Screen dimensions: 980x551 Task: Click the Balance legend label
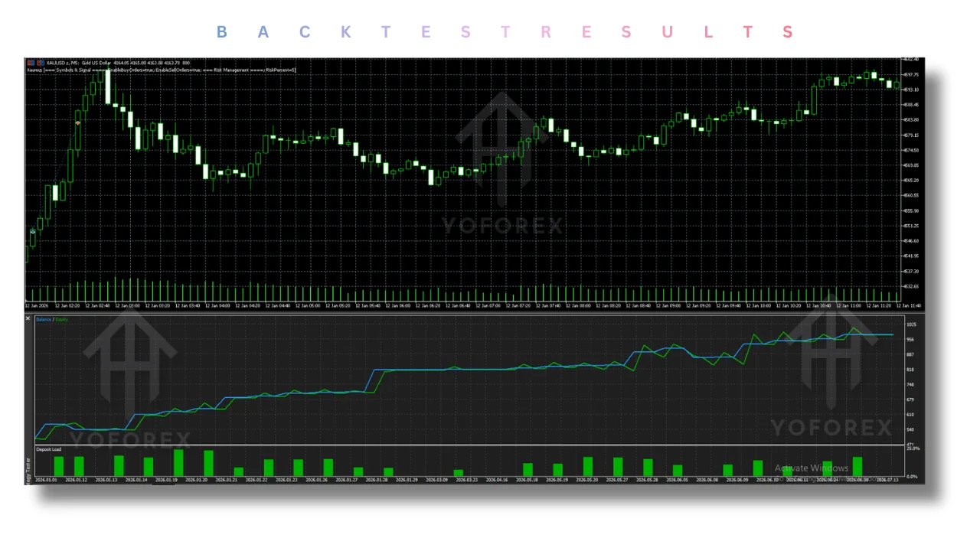43,319
